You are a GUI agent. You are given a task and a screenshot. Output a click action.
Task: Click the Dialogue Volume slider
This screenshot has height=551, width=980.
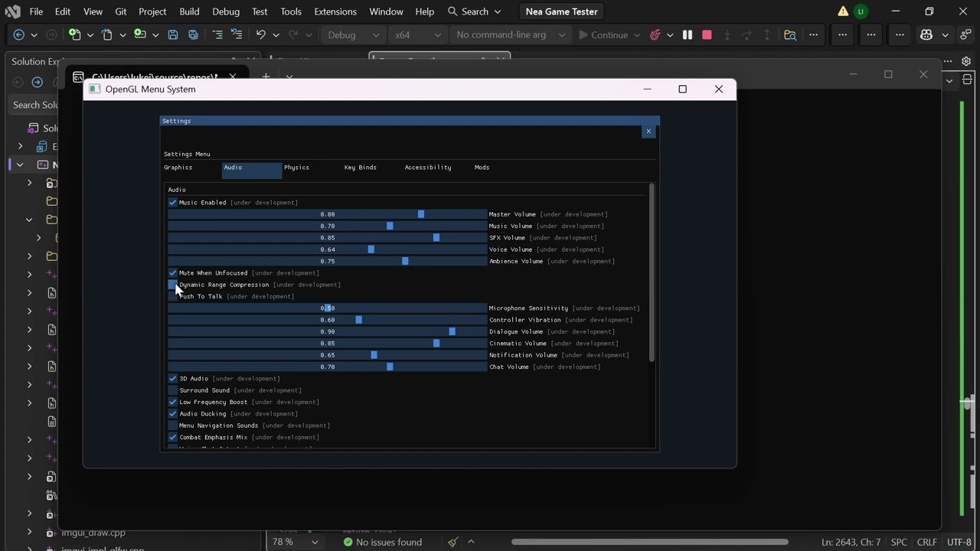pyautogui.click(x=328, y=332)
